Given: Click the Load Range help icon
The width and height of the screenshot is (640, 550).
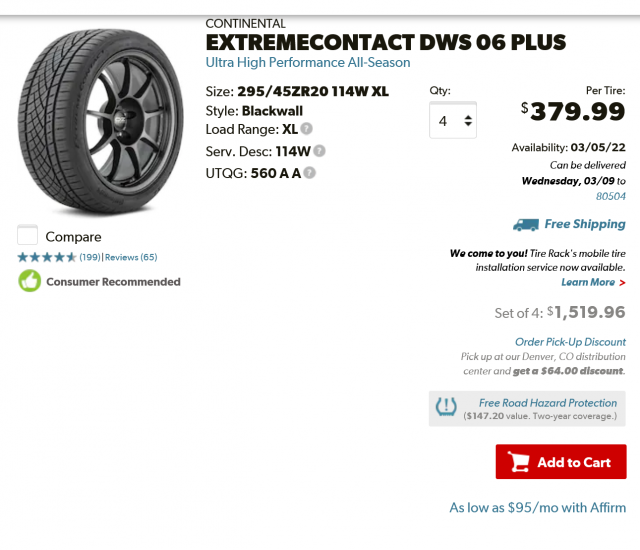Looking at the screenshot, I should [x=307, y=129].
